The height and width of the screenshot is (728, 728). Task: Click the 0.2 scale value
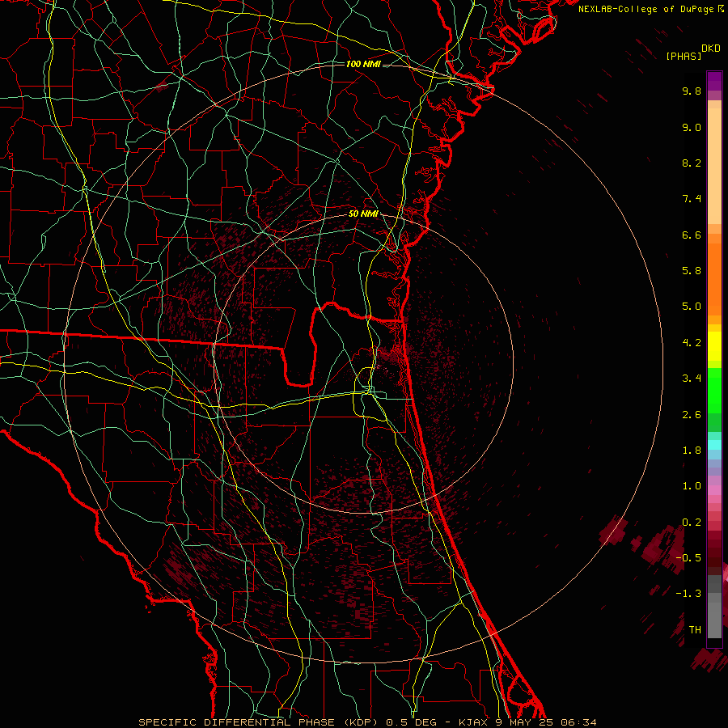tap(692, 523)
